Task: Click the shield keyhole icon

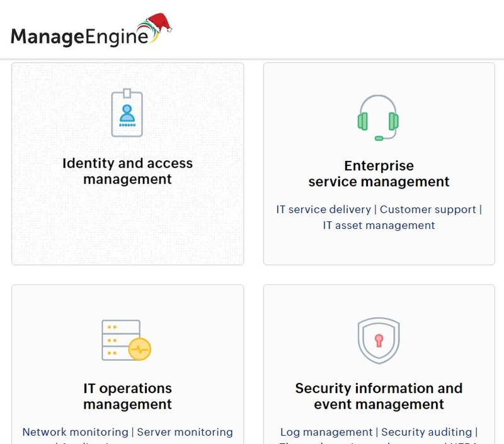Action: [x=379, y=341]
